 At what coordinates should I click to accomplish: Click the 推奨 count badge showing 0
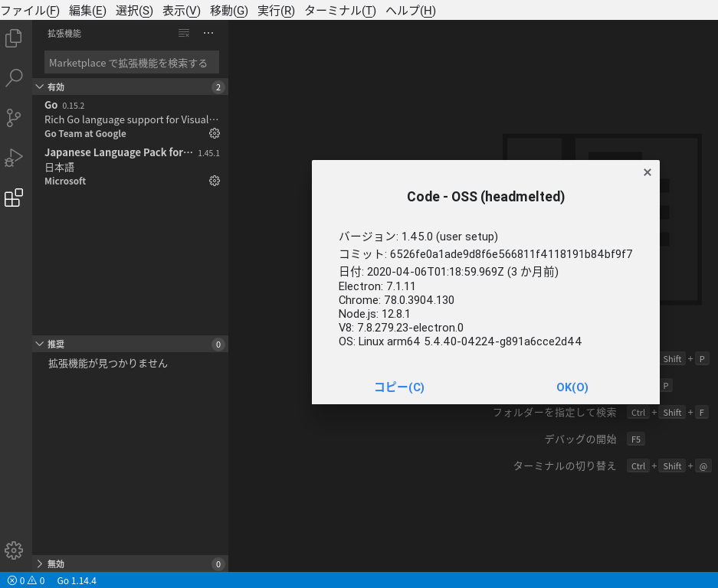point(218,344)
